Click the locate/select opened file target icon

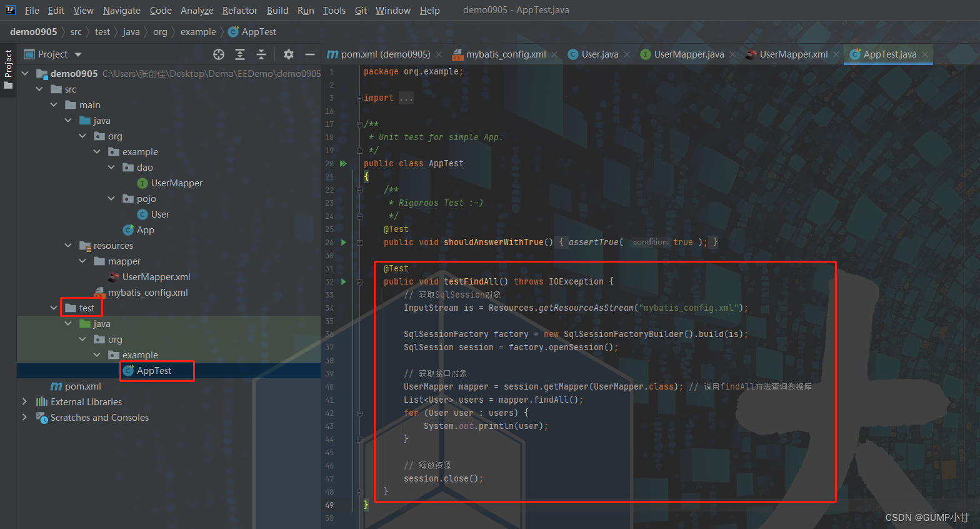(x=219, y=54)
